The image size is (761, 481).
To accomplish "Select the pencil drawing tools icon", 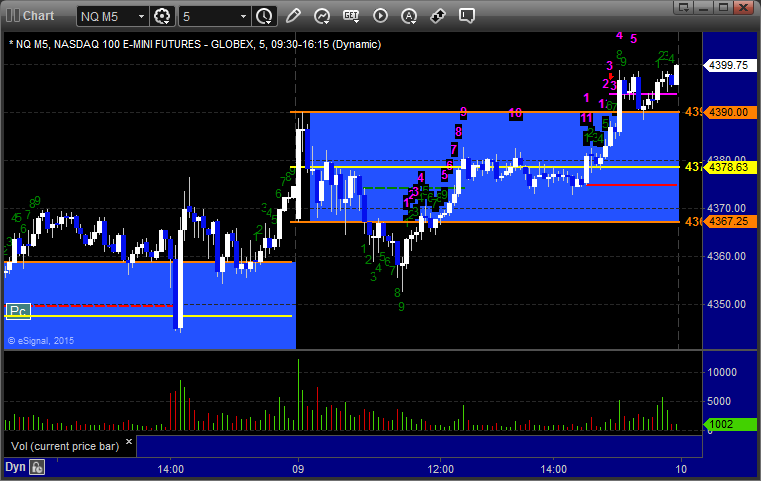I will 293,16.
